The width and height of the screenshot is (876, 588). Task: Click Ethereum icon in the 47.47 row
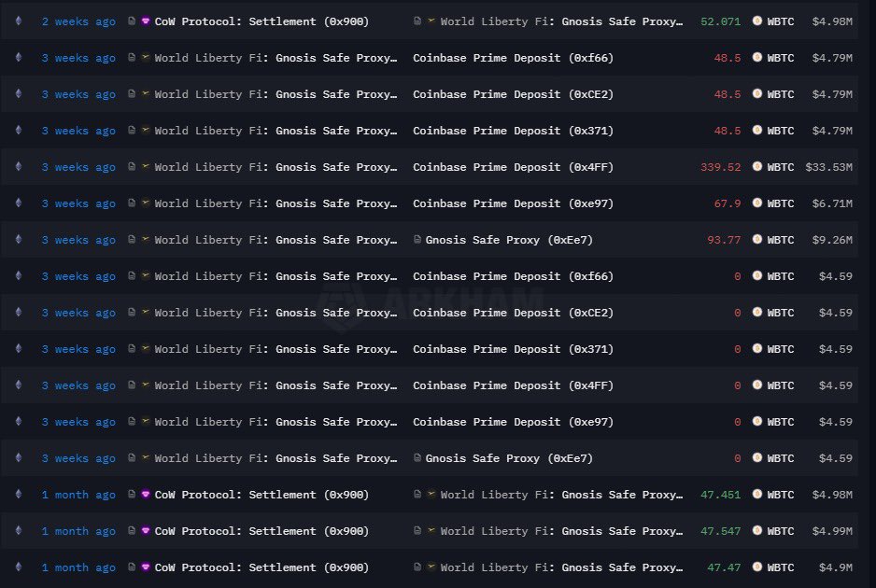click(x=19, y=567)
